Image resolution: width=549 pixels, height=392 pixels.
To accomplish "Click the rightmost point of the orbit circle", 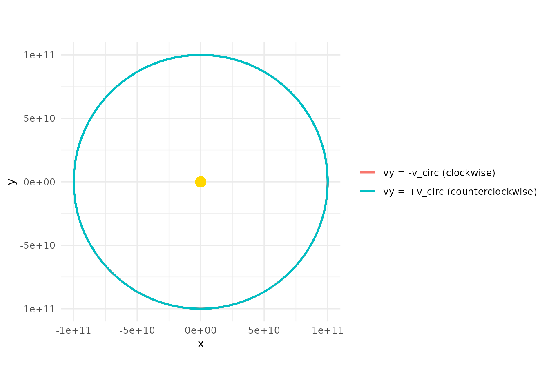I will tap(328, 182).
